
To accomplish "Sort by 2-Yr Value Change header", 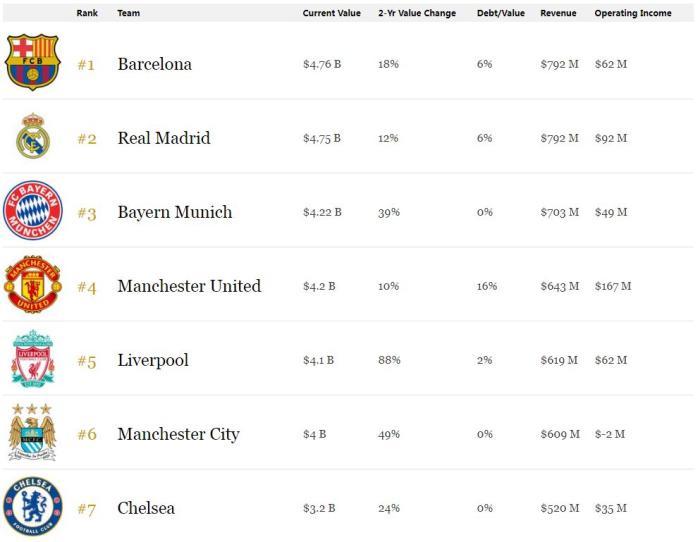I will point(417,13).
